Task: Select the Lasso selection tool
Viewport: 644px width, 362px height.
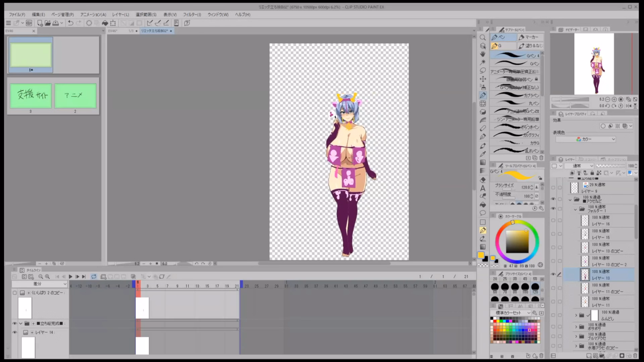Action: click(x=483, y=70)
